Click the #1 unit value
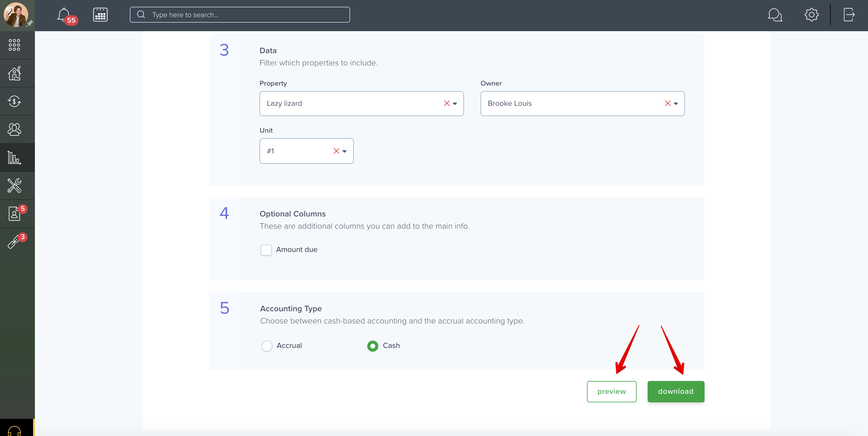This screenshot has height=436, width=868. click(270, 151)
